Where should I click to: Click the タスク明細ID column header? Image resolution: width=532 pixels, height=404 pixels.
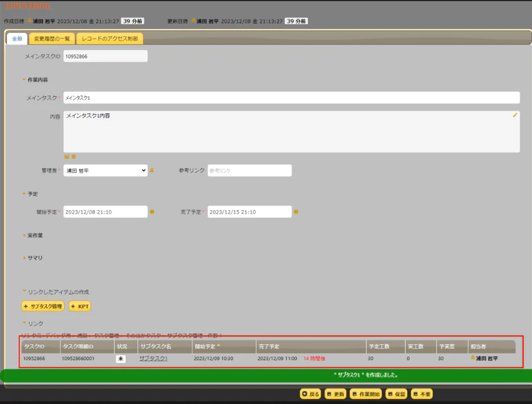coord(87,346)
